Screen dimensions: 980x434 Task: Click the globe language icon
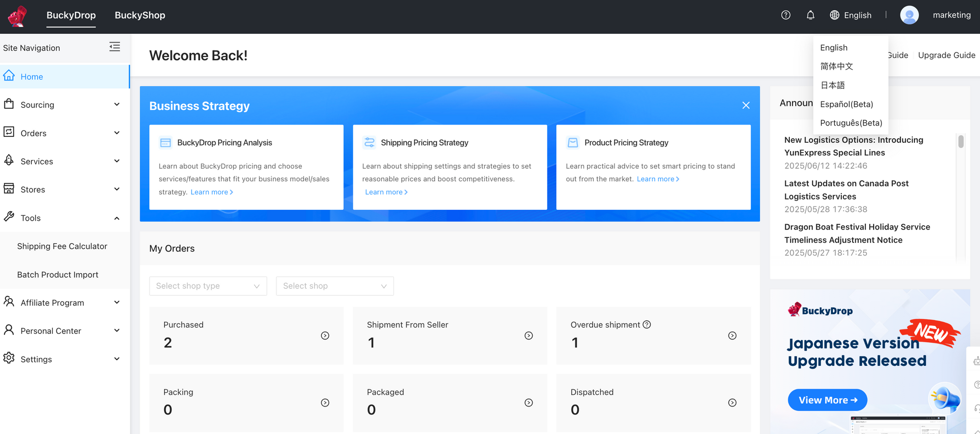pos(834,15)
